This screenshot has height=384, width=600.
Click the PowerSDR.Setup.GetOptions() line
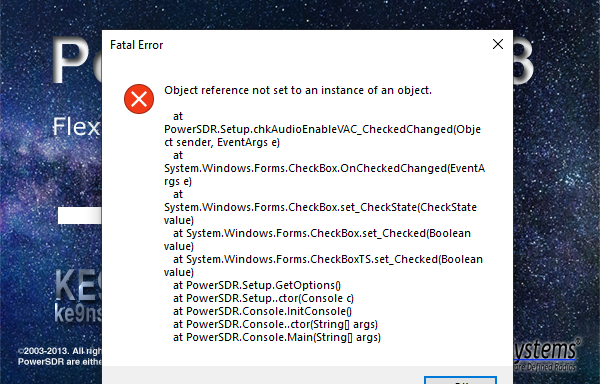pos(257,285)
